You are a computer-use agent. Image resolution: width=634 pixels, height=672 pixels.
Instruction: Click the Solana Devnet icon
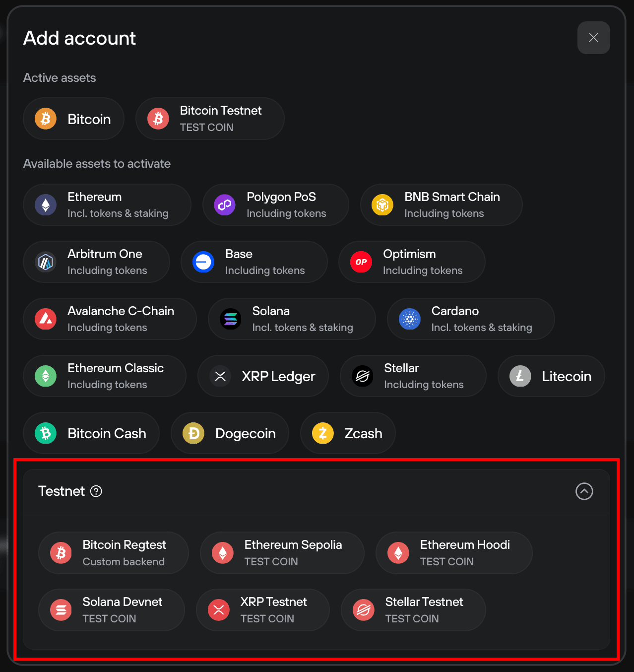point(61,610)
